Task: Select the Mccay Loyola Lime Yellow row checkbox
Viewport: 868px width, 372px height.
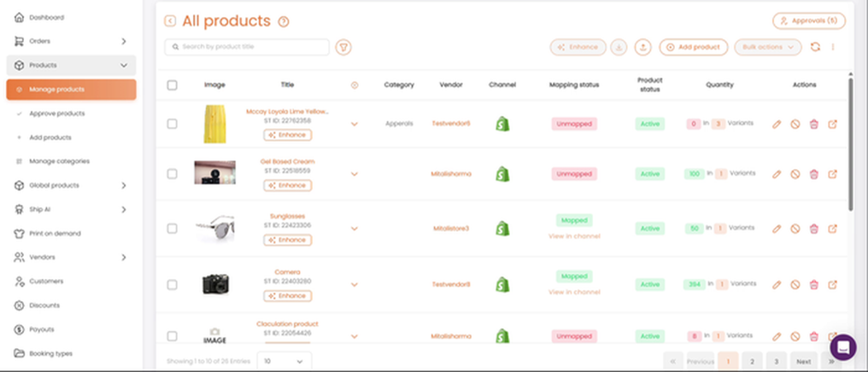Action: pyautogui.click(x=173, y=124)
